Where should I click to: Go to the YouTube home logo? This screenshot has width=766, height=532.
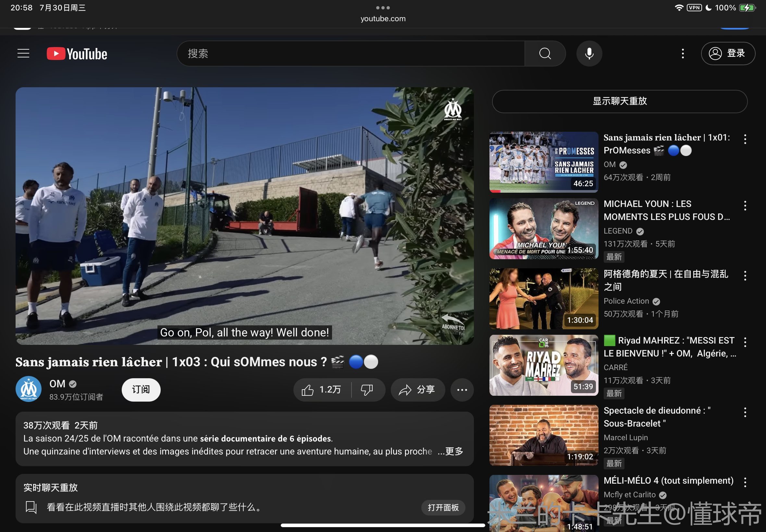click(x=77, y=54)
